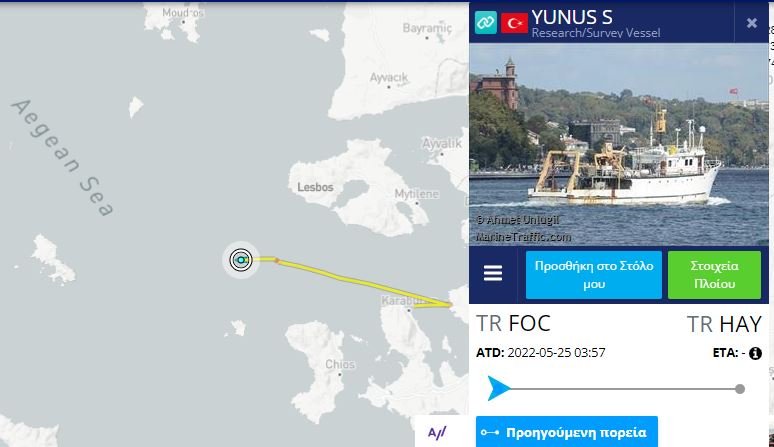This screenshot has height=447, width=774.
Task: Close the YUNUS S vessel panel
Action: tap(751, 23)
